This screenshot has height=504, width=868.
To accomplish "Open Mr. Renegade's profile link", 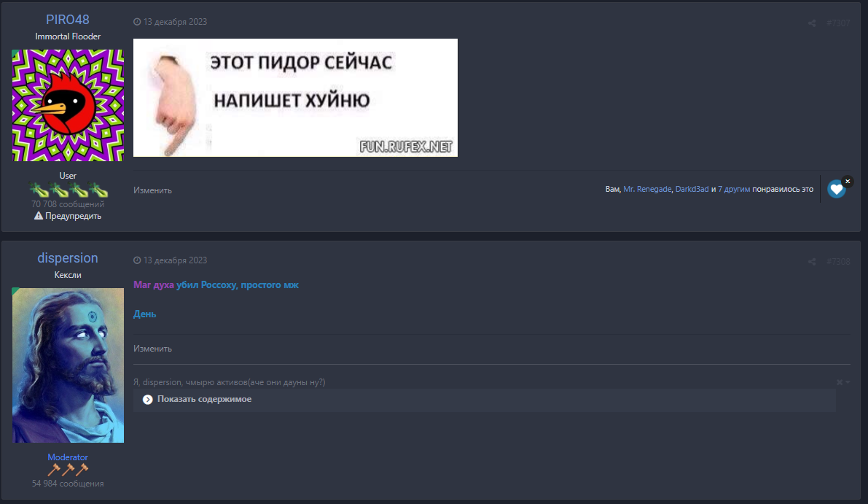I will coord(647,189).
